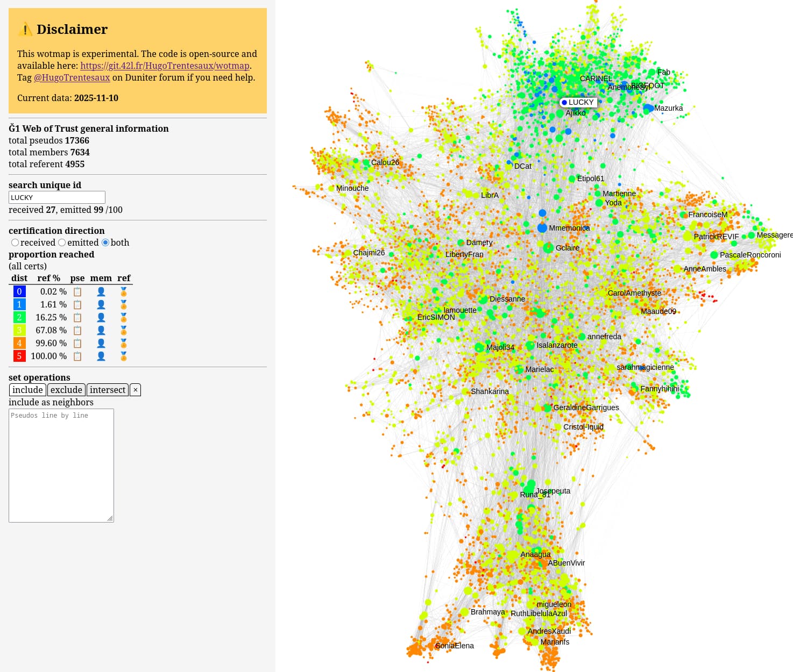The image size is (793, 672).
Task: Select the 'received' certification direction
Action: pyautogui.click(x=15, y=243)
